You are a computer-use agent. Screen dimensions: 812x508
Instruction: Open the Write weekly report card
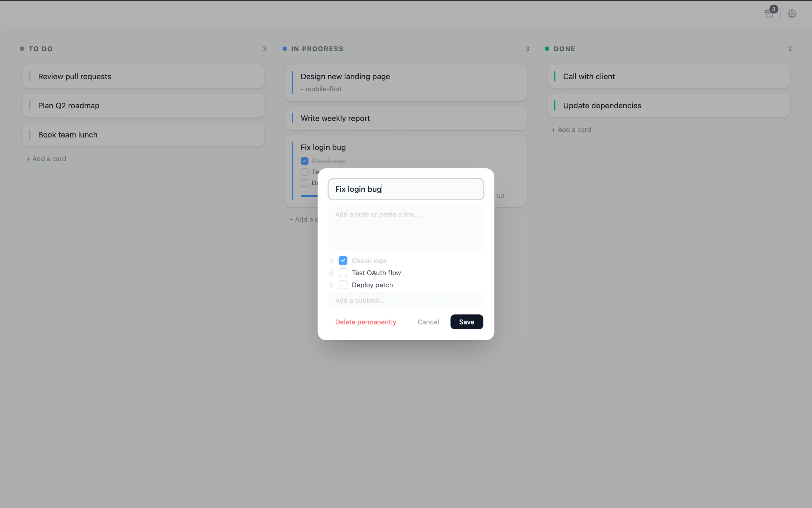[x=406, y=118]
